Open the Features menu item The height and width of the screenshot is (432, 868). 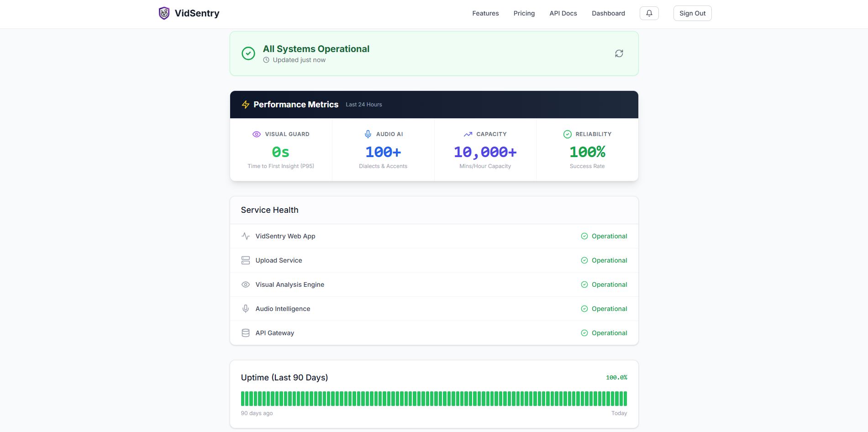(485, 13)
